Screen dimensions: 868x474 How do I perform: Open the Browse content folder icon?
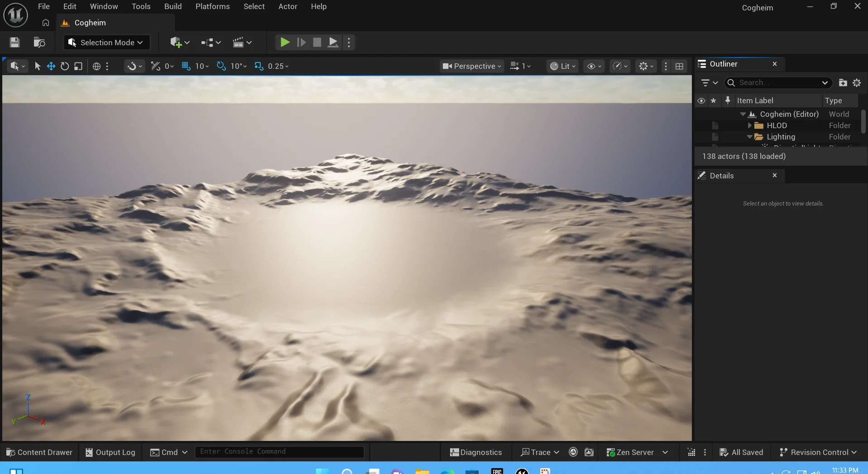(x=39, y=43)
